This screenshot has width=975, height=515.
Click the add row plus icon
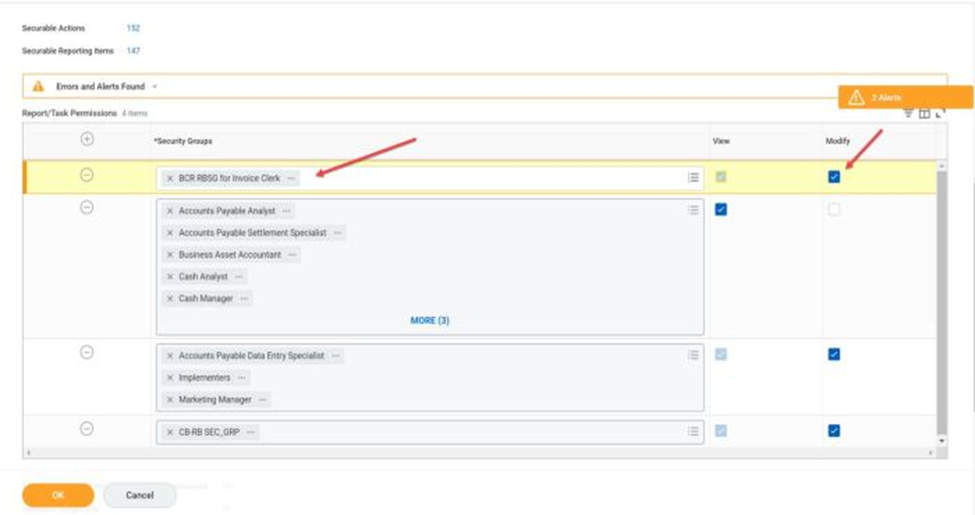click(87, 140)
